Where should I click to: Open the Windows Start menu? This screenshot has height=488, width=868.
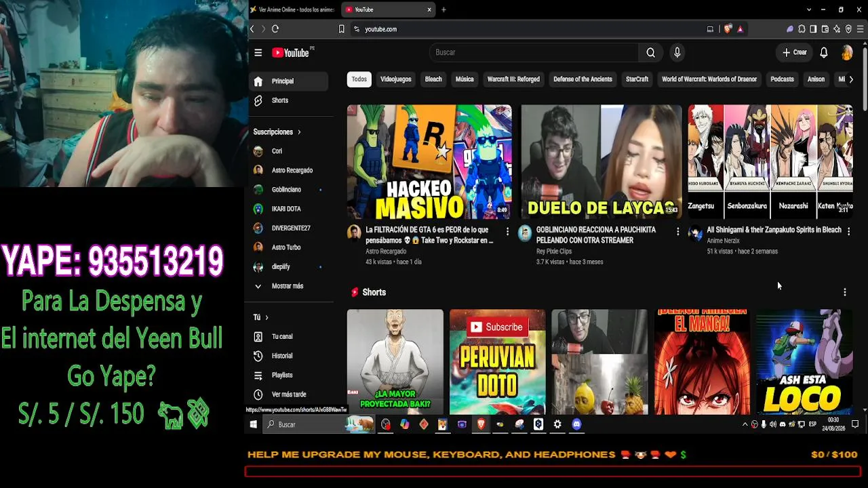pyautogui.click(x=254, y=424)
